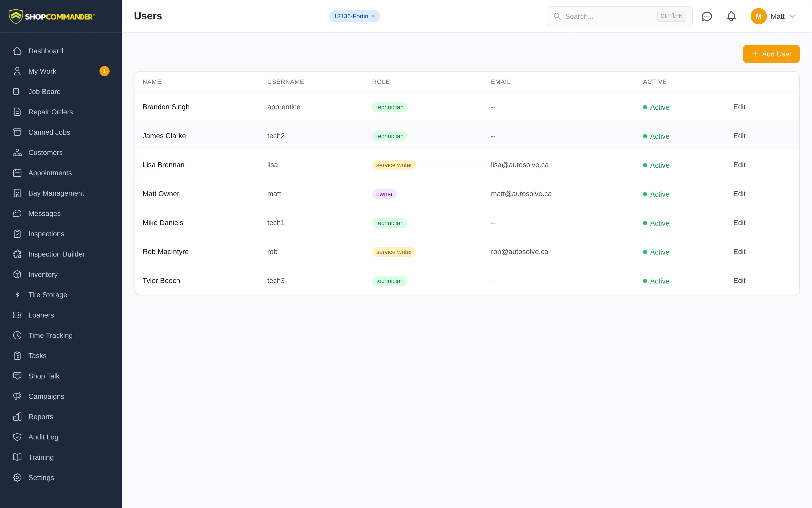The height and width of the screenshot is (508, 812).
Task: Edit the Lisa Brennan user
Action: [739, 165]
